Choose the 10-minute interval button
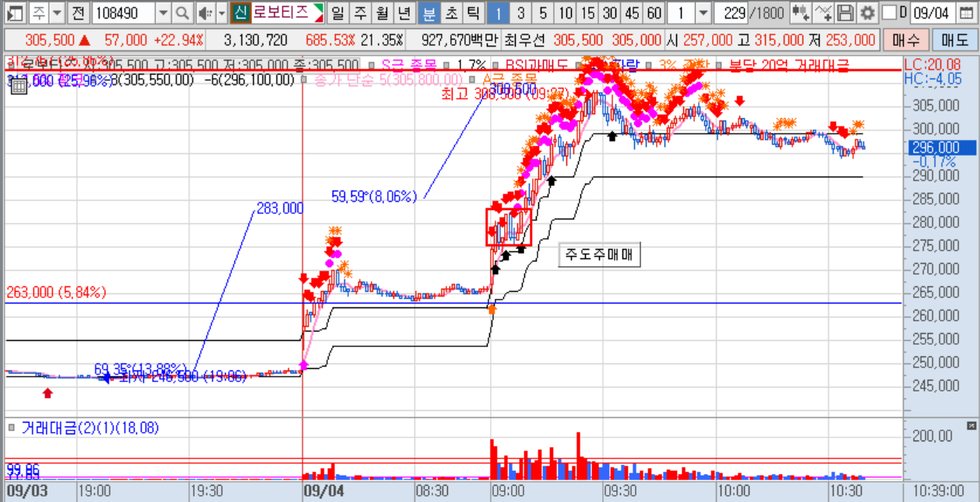980x502 pixels. [x=566, y=12]
